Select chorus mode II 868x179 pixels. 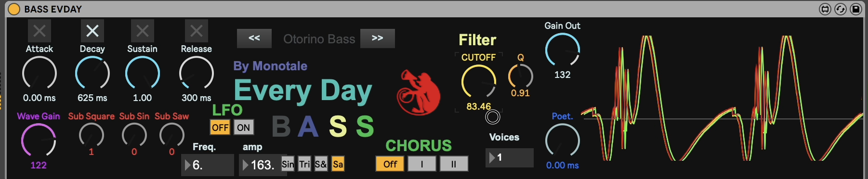[x=454, y=164]
